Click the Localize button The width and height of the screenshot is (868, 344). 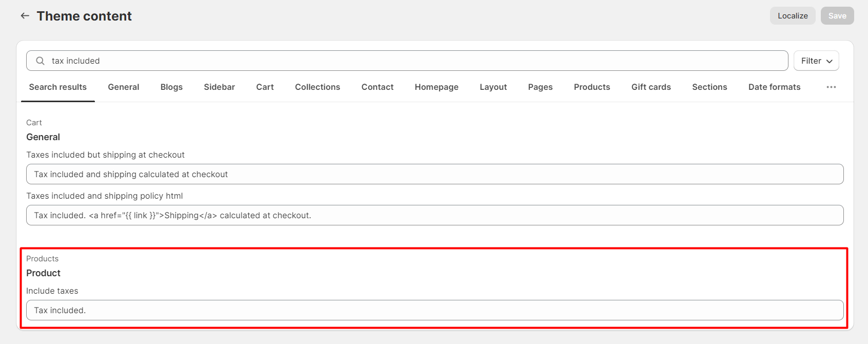click(792, 16)
